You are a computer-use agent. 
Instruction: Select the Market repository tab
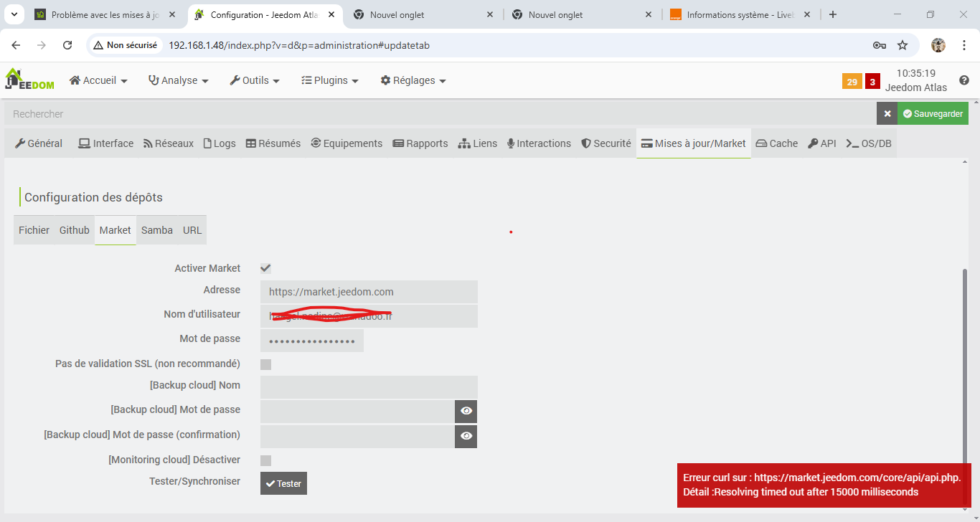(x=116, y=230)
